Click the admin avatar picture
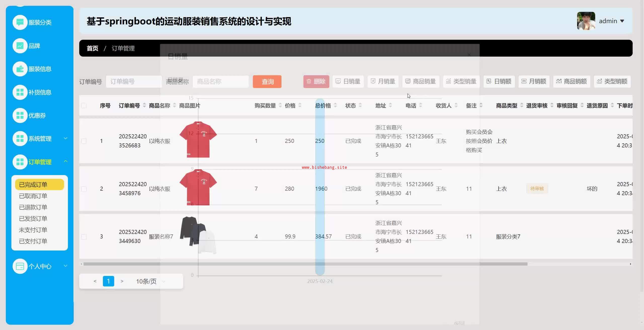The width and height of the screenshot is (644, 330). pyautogui.click(x=586, y=21)
